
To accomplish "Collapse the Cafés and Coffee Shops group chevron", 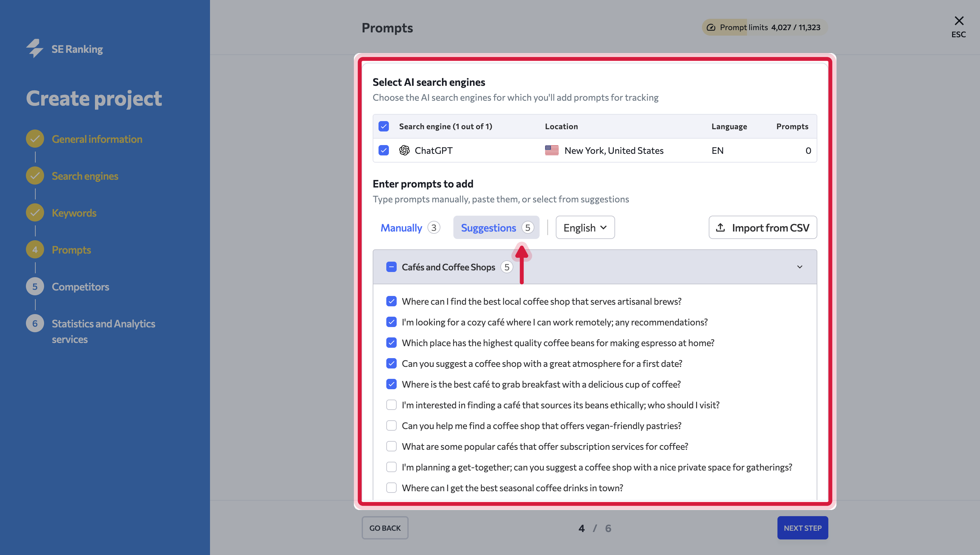I will (x=799, y=267).
